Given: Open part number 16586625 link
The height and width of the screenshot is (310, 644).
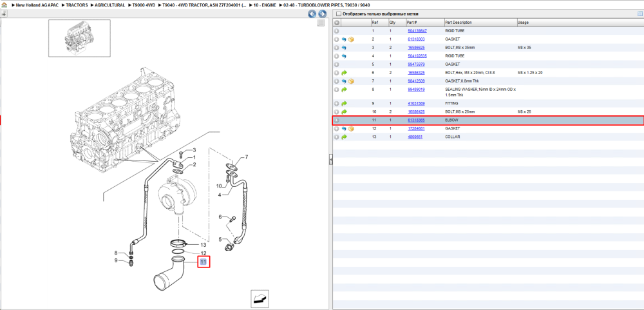Looking at the screenshot, I should (x=416, y=48).
